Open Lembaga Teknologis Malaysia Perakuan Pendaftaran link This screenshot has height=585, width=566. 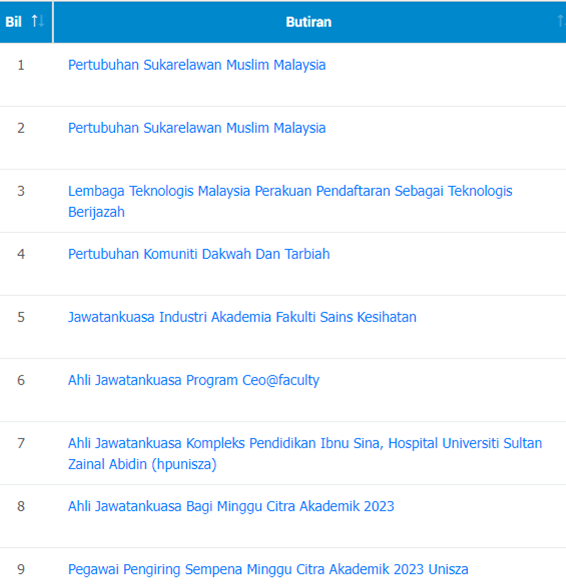tap(290, 201)
